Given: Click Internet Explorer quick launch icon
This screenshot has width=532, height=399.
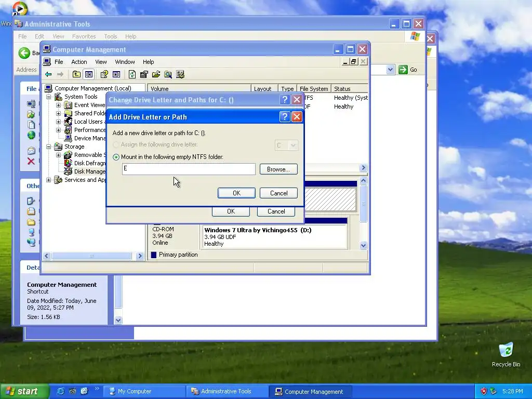Looking at the screenshot, I should tap(60, 391).
